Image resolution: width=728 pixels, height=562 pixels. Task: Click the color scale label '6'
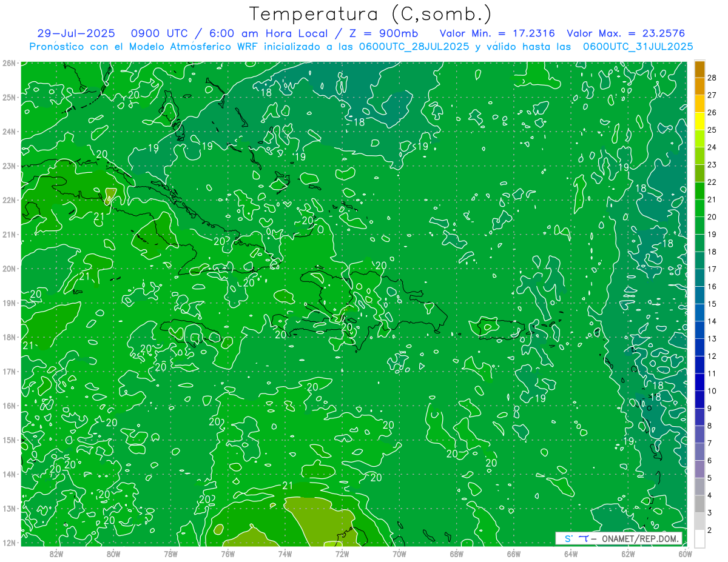(710, 461)
